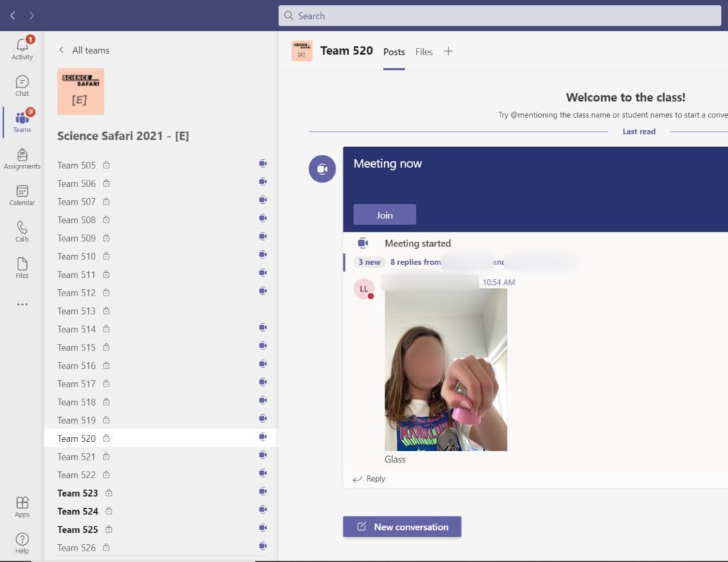Add a tab with plus icon
This screenshot has width=728, height=562.
448,51
